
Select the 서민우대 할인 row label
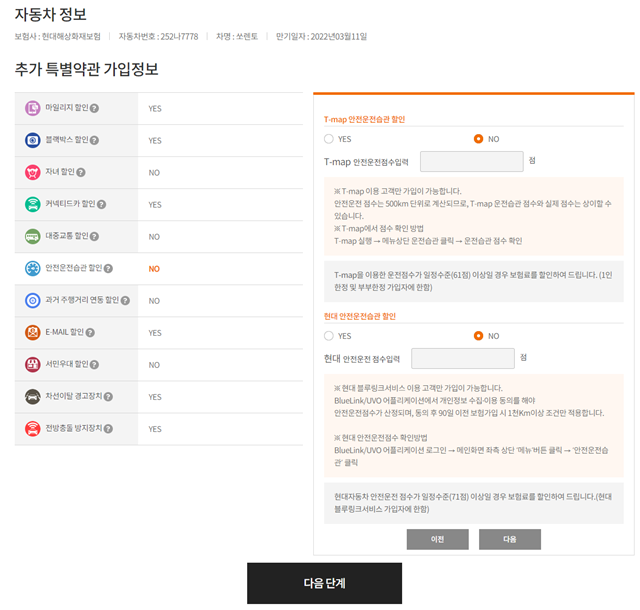click(67, 364)
